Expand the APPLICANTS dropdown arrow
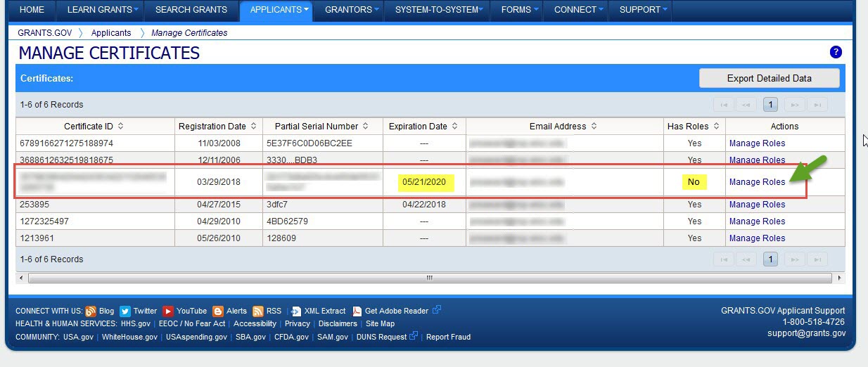Screen dimensions: 868x367 (x=307, y=10)
